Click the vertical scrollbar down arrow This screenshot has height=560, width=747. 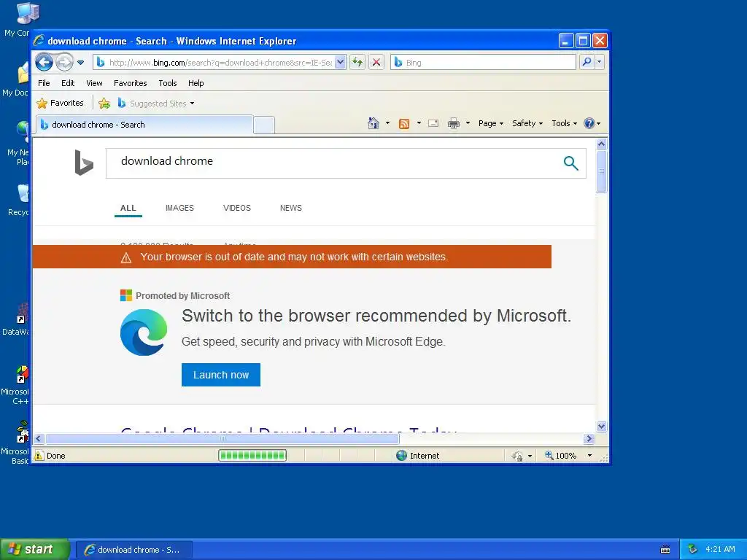[x=602, y=426]
